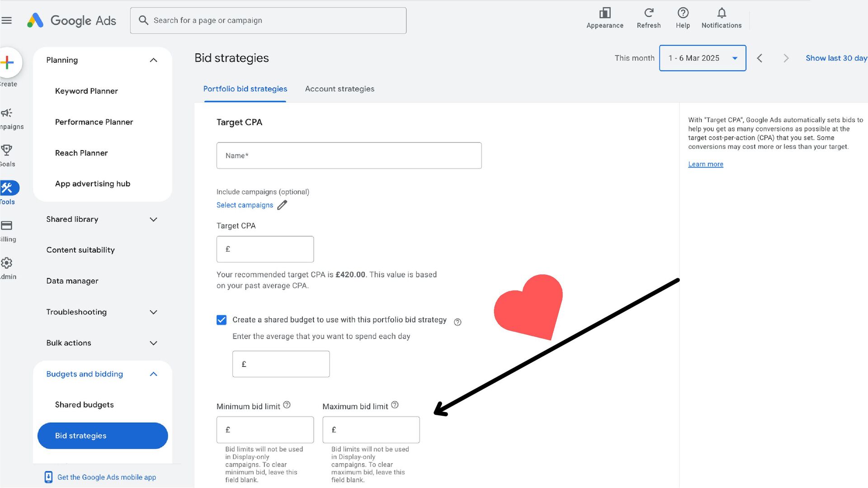Click the Refresh icon
The image size is (868, 488).
point(648,13)
